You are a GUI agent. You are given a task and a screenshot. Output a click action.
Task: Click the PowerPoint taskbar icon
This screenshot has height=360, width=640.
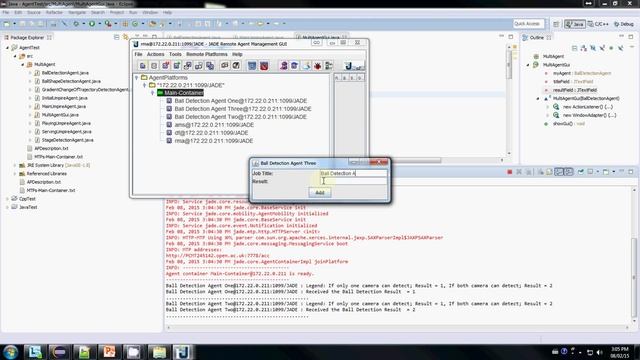[x=109, y=352]
